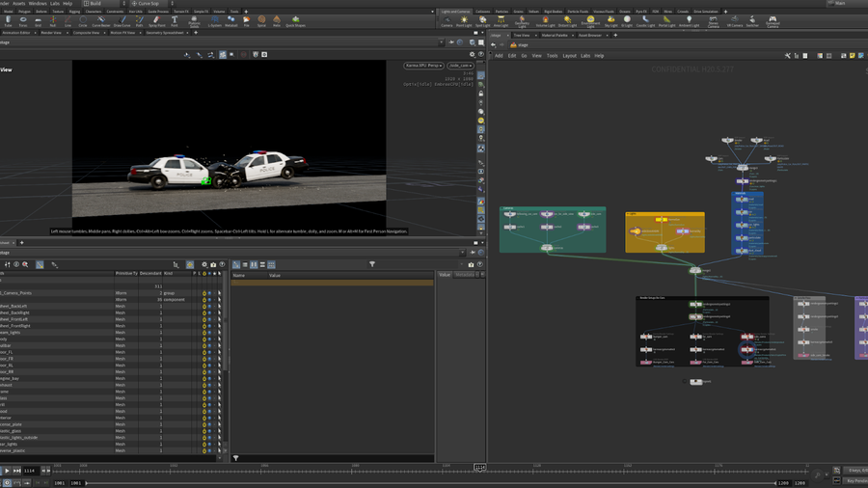This screenshot has width=868, height=488.
Task: Open the Build desktop dropdown
Action: click(102, 4)
